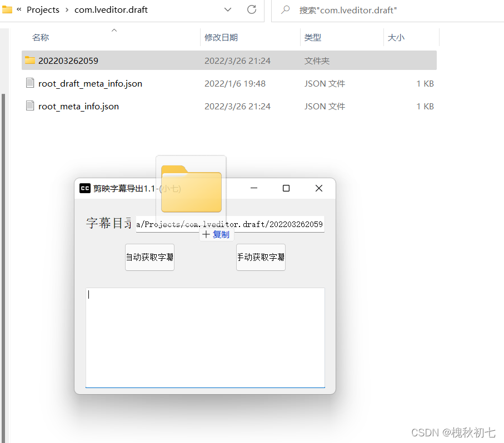The image size is (504, 443).
Task: Click 手动获取字幕 button
Action: pos(261,257)
